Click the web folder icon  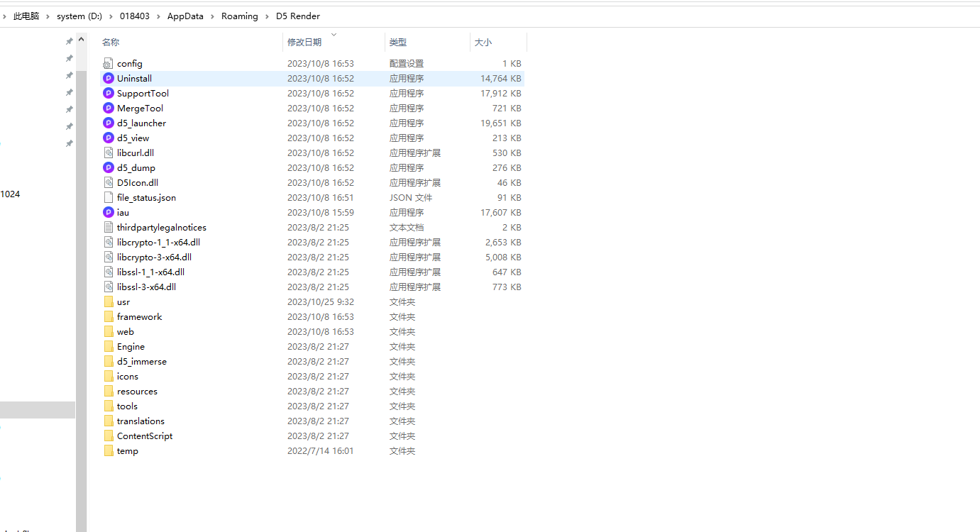pyautogui.click(x=109, y=332)
